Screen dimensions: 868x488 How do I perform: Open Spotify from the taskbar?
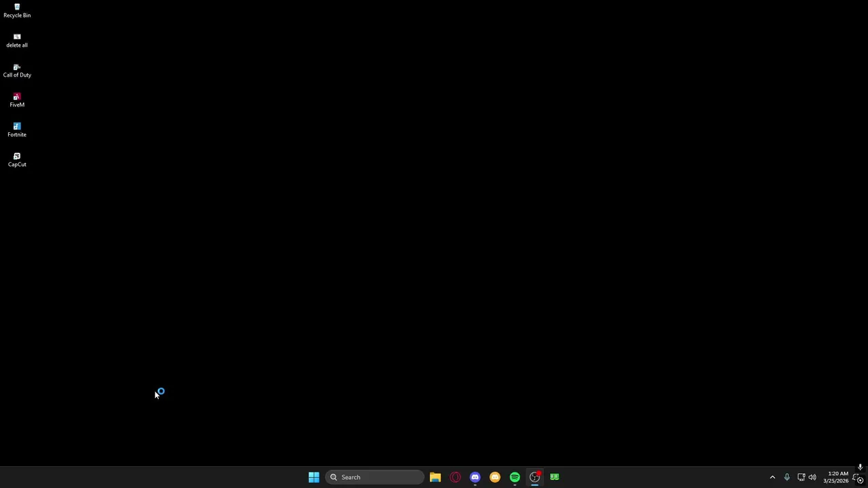pyautogui.click(x=515, y=477)
